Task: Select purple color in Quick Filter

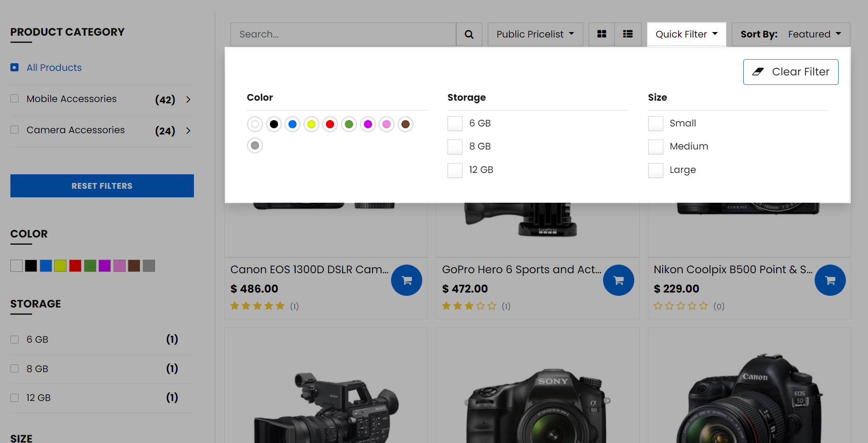Action: [x=368, y=124]
